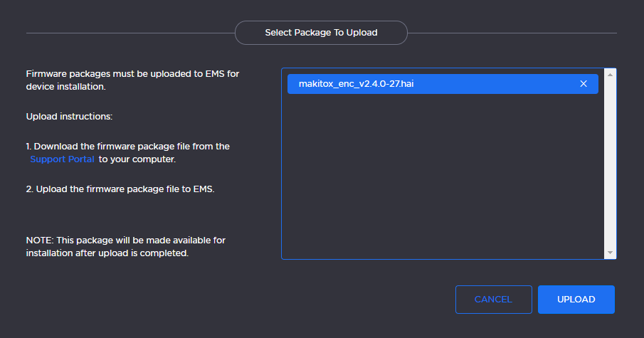Select the makitox_enc_v2.4.0-27.hai package row
The height and width of the screenshot is (338, 644).
point(427,84)
